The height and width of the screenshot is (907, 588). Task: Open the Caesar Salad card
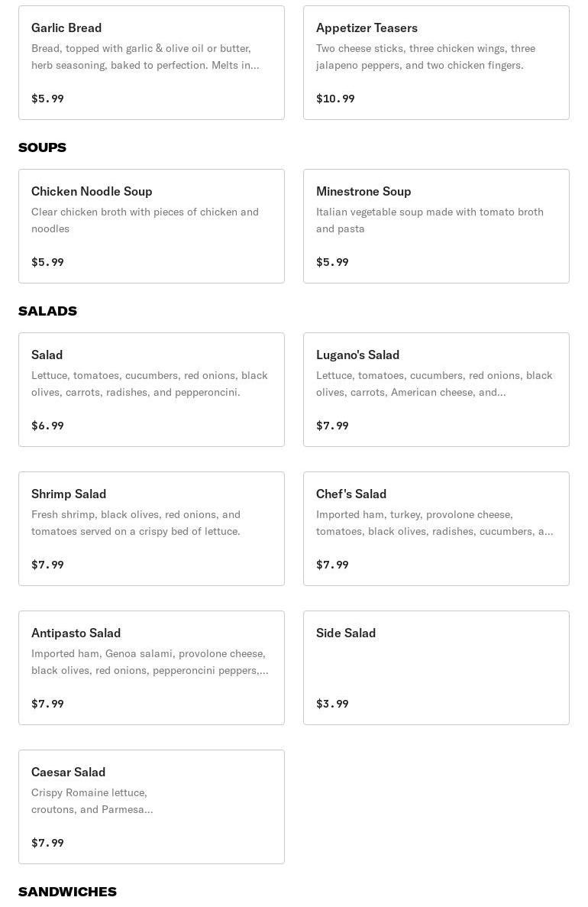[x=151, y=807]
